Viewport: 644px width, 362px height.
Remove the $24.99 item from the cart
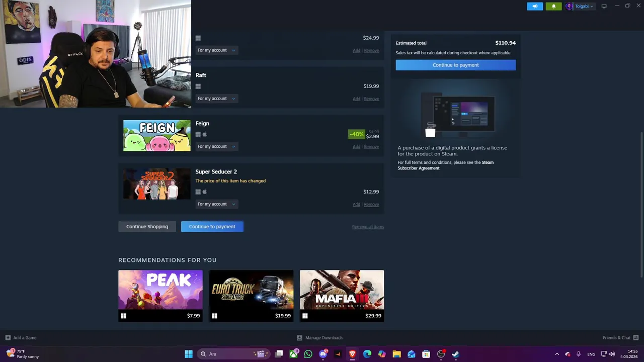(x=371, y=50)
